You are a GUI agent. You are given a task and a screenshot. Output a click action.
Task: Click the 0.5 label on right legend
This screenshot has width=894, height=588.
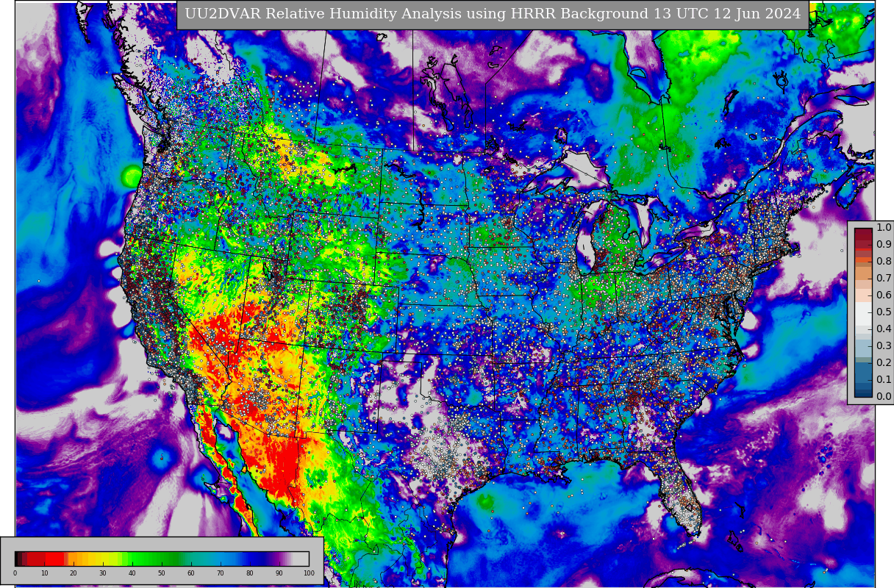point(884,312)
